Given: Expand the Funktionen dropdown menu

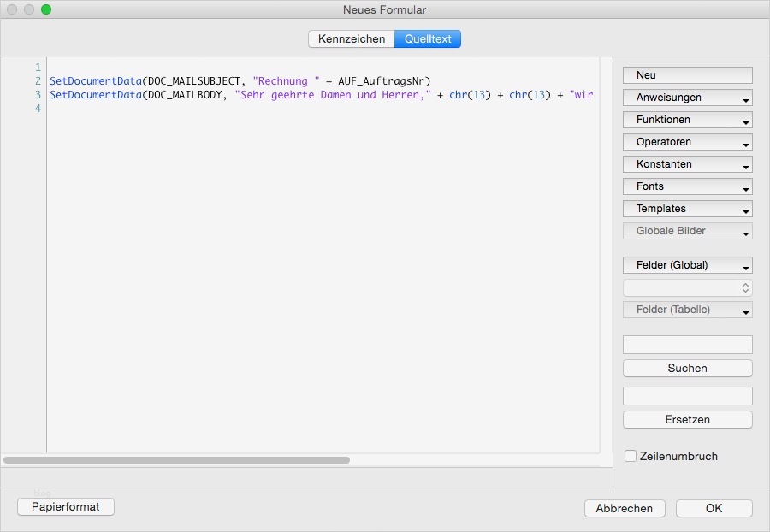Looking at the screenshot, I should tap(688, 120).
